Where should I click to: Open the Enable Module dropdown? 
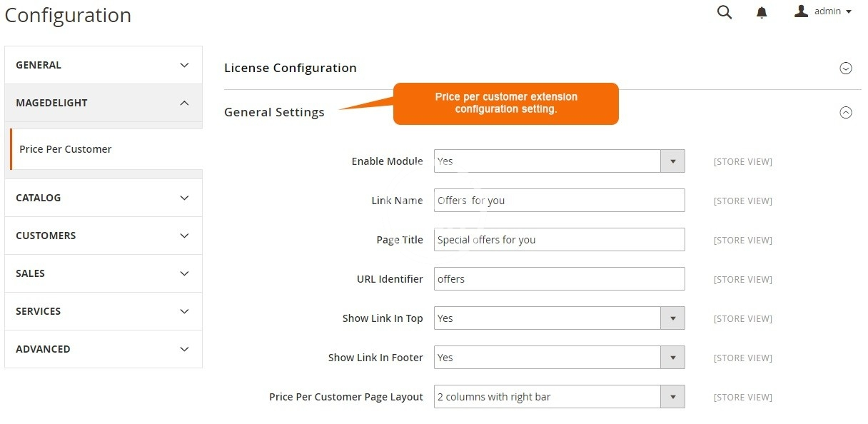[x=559, y=161]
